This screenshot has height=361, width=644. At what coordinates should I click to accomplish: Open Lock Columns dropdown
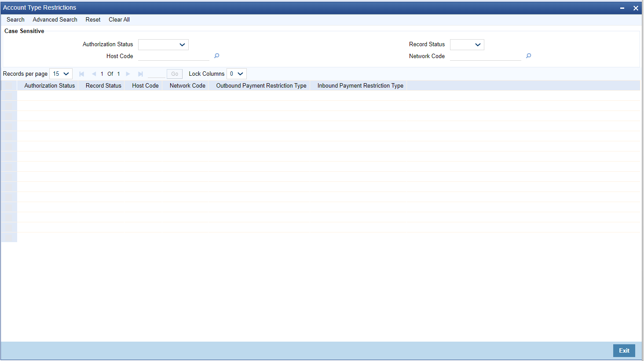point(237,74)
